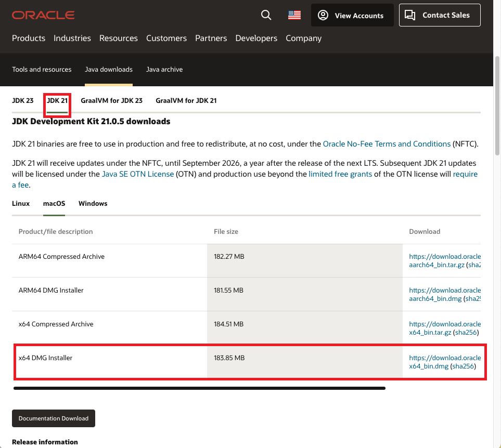Click the "Download" column header
Viewport: 501px width, 448px height.
coord(425,232)
